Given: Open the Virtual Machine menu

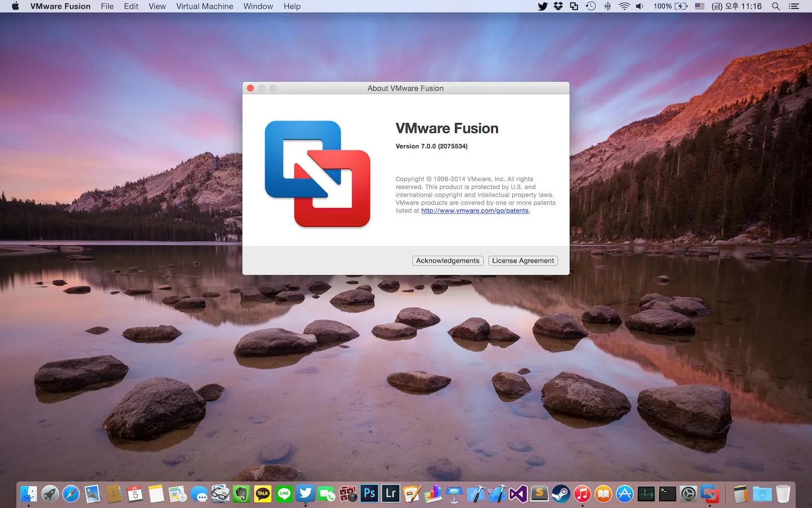Looking at the screenshot, I should coord(204,6).
